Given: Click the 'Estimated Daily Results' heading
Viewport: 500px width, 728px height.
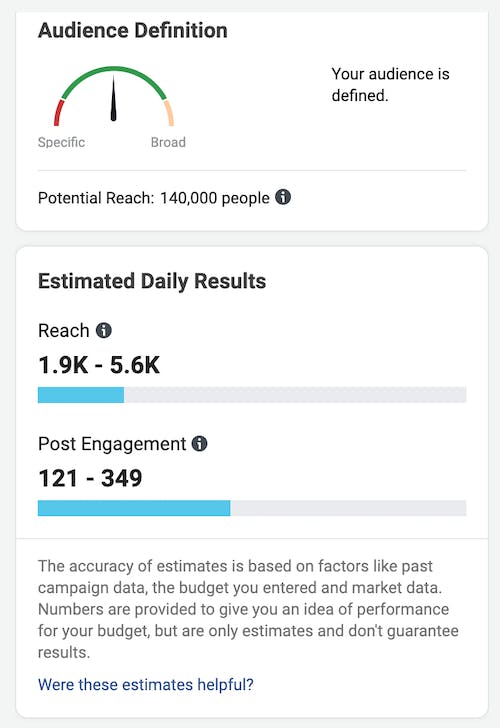Looking at the screenshot, I should click(152, 281).
